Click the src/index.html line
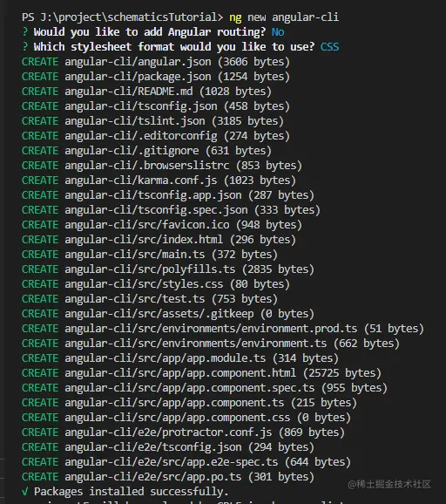Image resolution: width=446 pixels, height=504 pixels. point(159,239)
